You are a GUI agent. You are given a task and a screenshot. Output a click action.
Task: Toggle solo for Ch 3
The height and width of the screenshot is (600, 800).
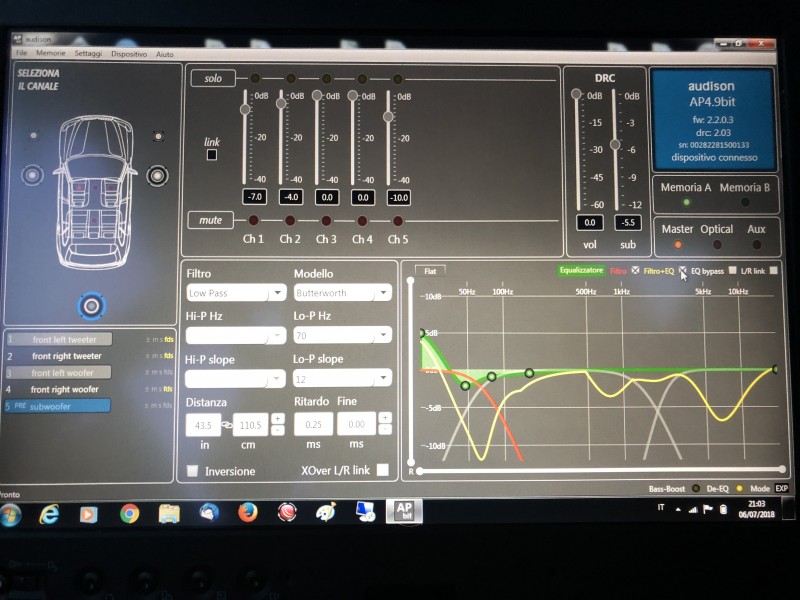(x=327, y=79)
